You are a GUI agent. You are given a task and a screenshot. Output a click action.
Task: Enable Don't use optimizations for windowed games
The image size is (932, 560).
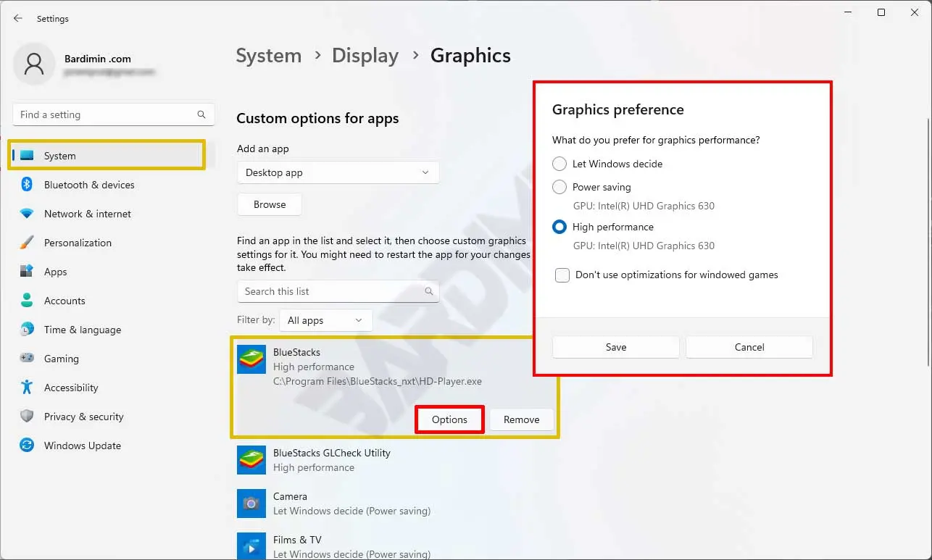562,275
